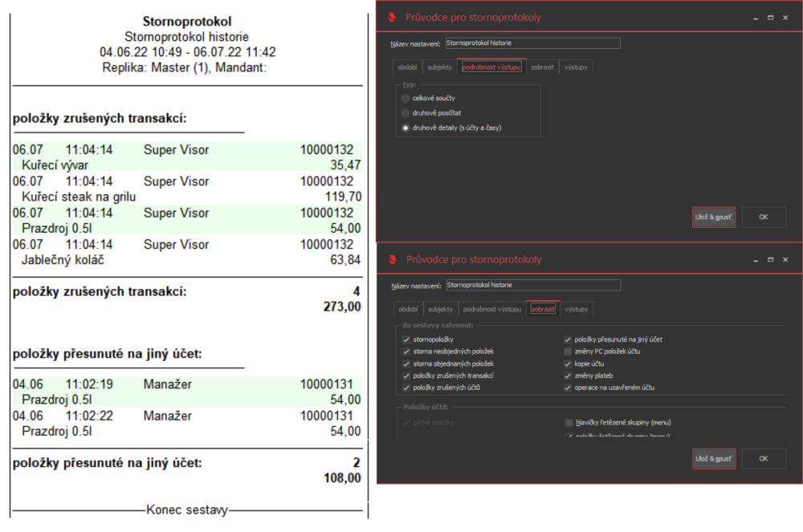803x532 pixels.
Task: Enable 'změny PC položek účtu' checkbox
Action: pos(568,351)
